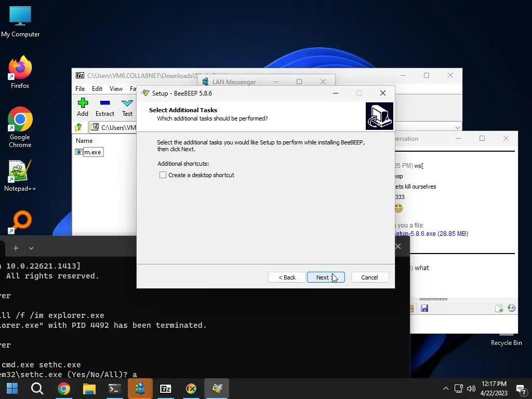Open Notepad++ desktop shortcut

[x=20, y=176]
